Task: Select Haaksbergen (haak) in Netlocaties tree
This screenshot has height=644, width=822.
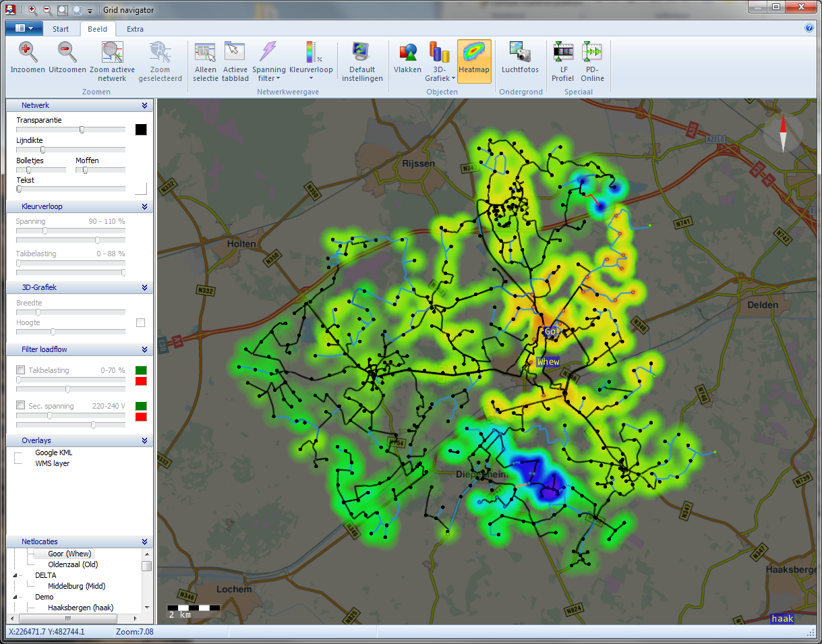Action: 80,608
